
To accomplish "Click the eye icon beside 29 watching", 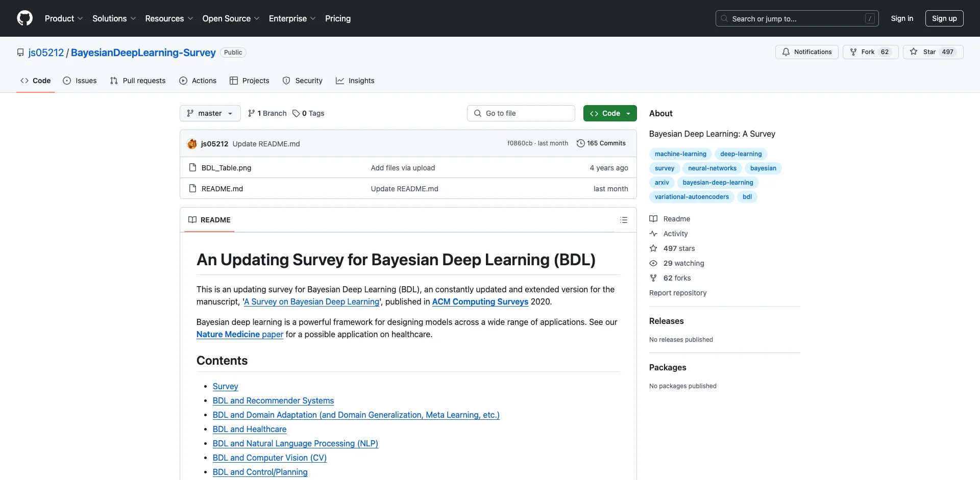I will click(x=653, y=263).
